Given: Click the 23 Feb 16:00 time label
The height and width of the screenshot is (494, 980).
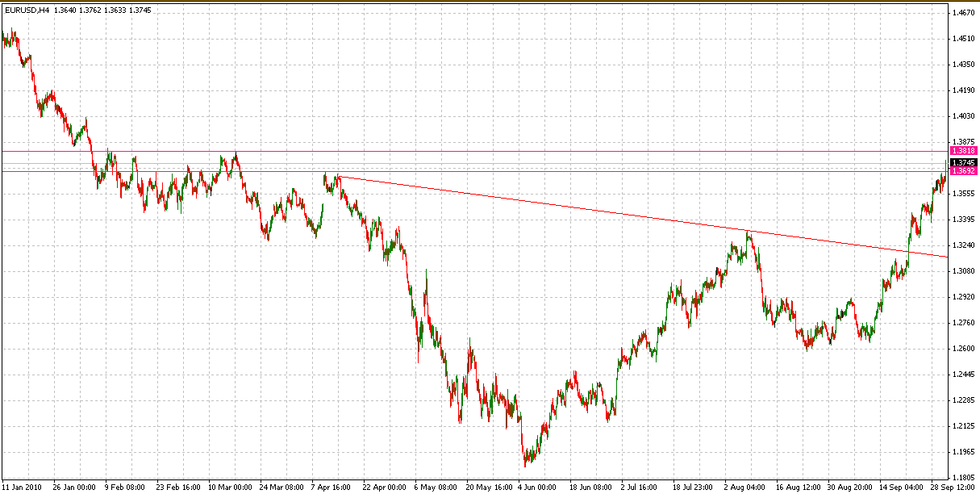Looking at the screenshot, I should tap(177, 488).
